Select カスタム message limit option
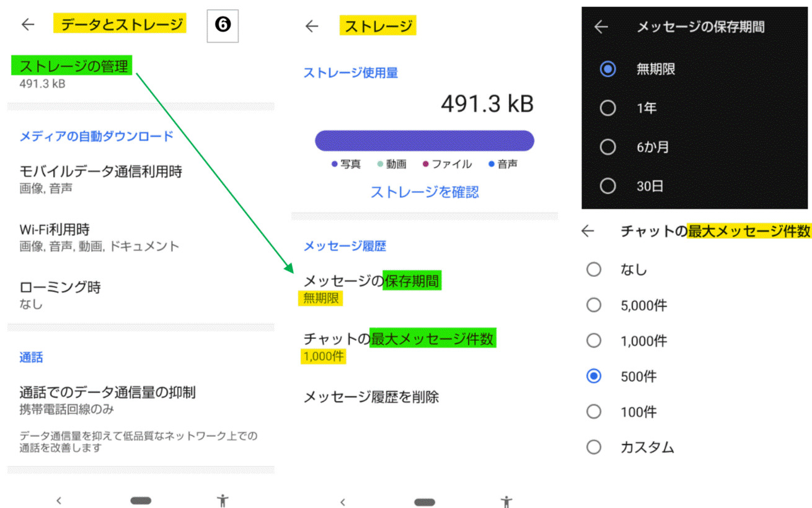Screen dimensions: 812x508 click(594, 447)
